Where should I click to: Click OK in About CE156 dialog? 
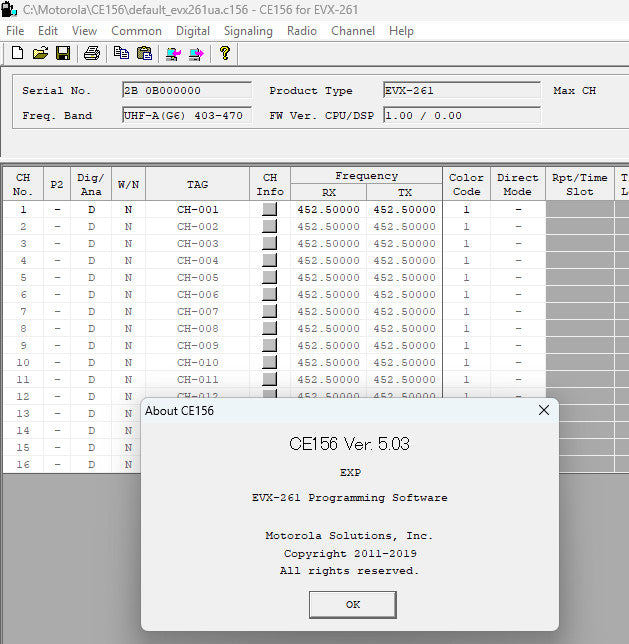click(x=353, y=605)
